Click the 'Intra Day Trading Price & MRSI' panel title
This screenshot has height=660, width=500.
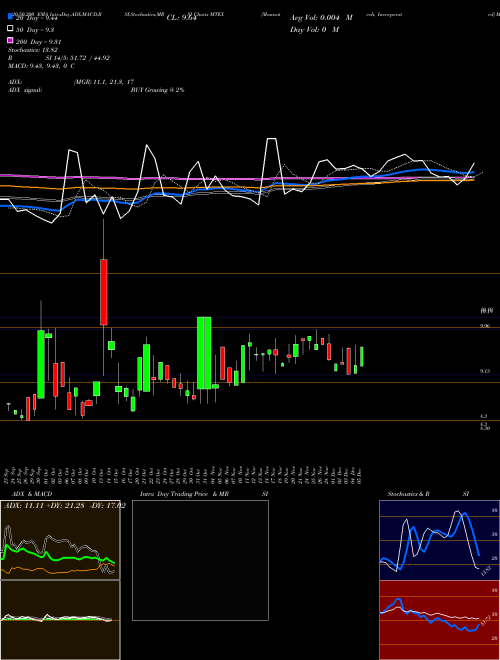(x=204, y=494)
